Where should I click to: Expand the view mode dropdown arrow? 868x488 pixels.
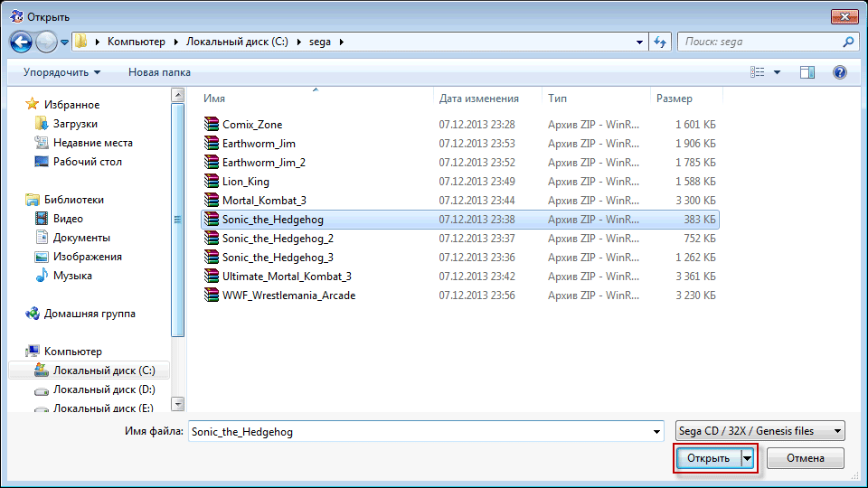tap(777, 72)
